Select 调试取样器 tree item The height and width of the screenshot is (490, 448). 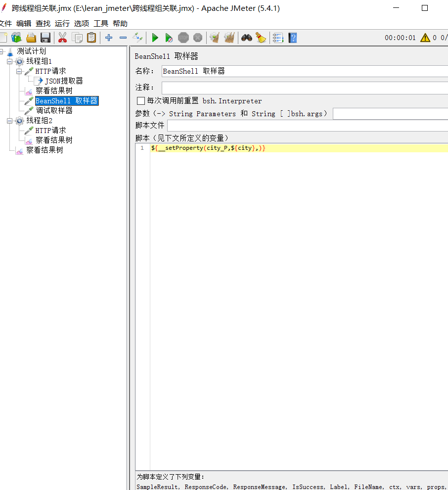coord(54,111)
